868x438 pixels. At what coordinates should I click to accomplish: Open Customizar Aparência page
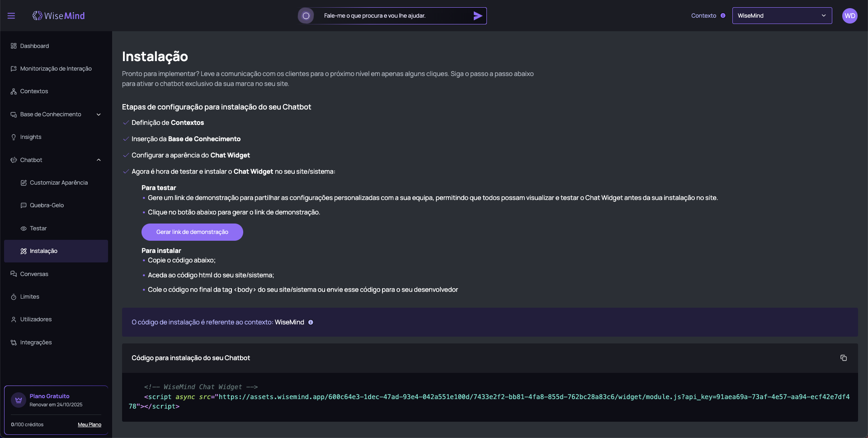[x=58, y=183]
